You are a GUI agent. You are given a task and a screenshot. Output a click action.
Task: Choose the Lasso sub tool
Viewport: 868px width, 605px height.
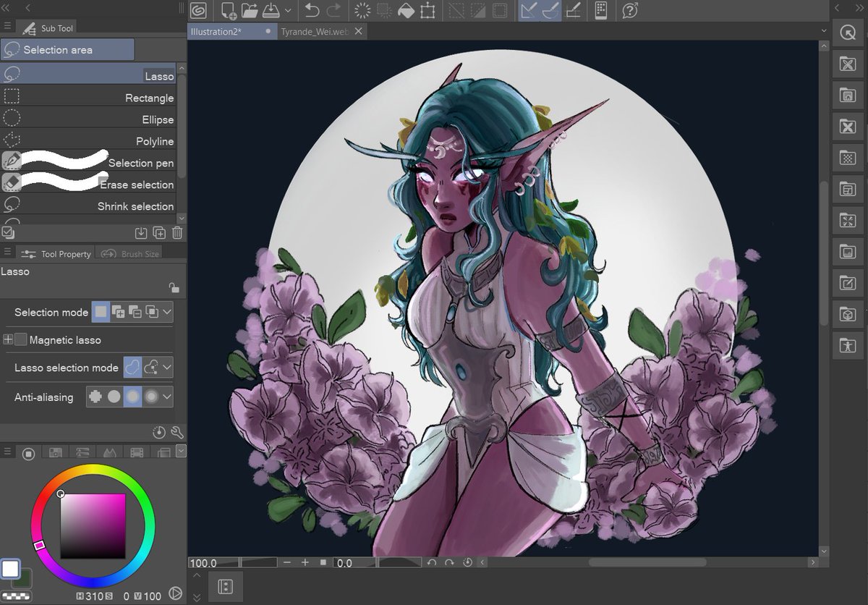(x=88, y=75)
